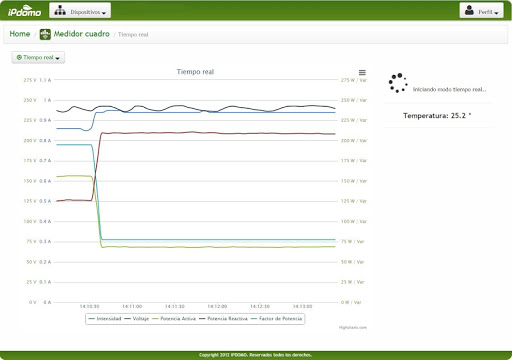Toggle Voltaje series in legend

pos(137,319)
